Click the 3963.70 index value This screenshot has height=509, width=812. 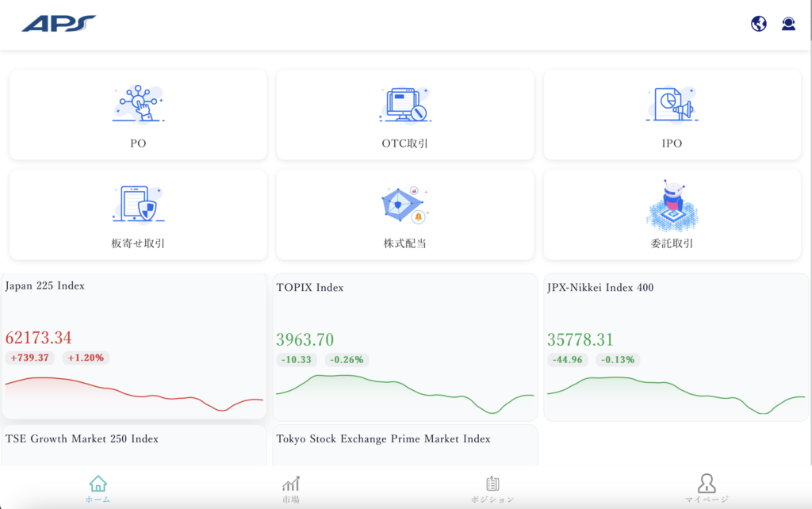pos(305,340)
